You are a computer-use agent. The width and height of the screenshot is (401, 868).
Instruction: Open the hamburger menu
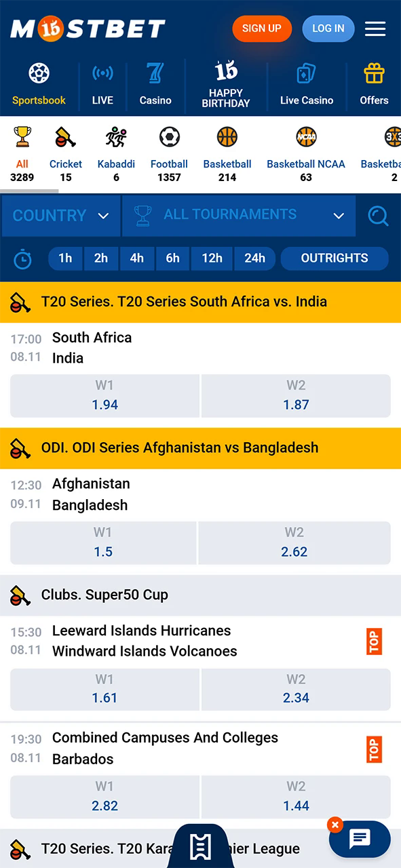click(x=375, y=28)
